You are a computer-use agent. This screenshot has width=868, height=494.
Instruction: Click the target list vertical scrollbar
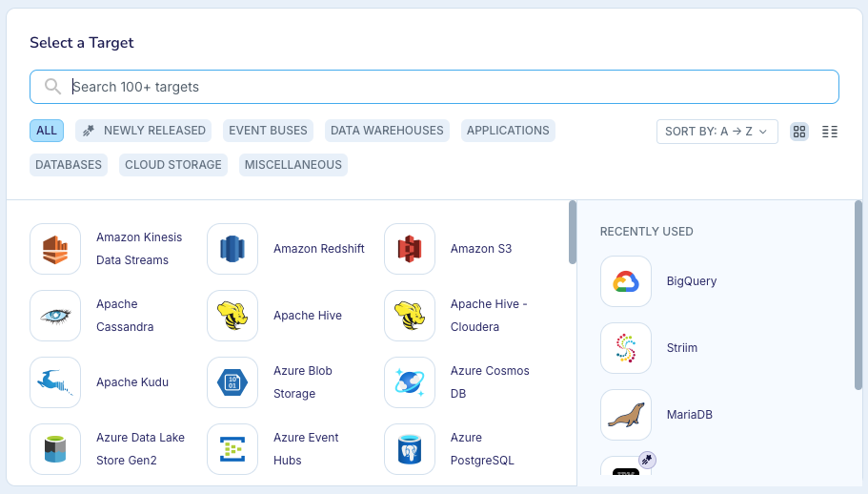tap(572, 233)
